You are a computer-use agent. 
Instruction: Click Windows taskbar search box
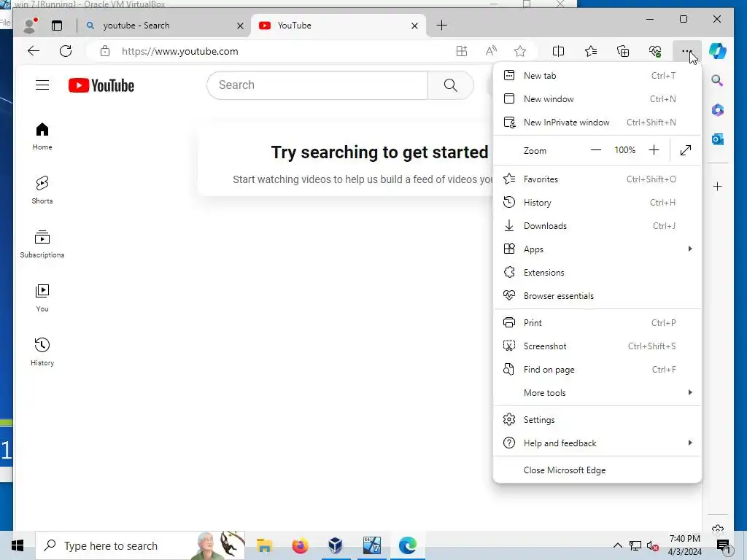pos(141,545)
